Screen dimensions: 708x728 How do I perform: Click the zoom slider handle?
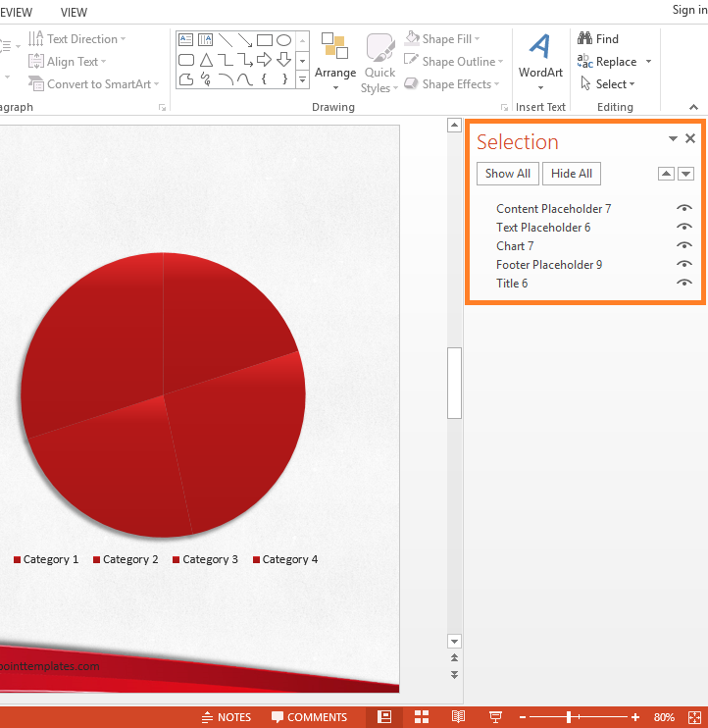point(569,717)
